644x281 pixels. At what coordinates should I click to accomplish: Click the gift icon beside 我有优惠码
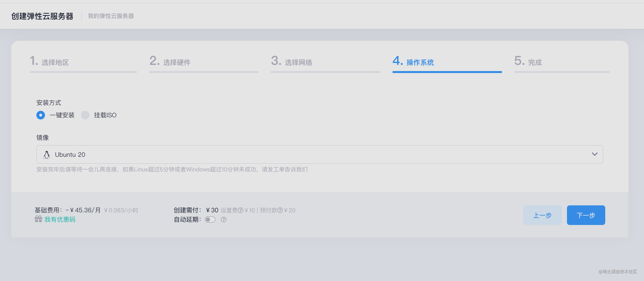38,219
